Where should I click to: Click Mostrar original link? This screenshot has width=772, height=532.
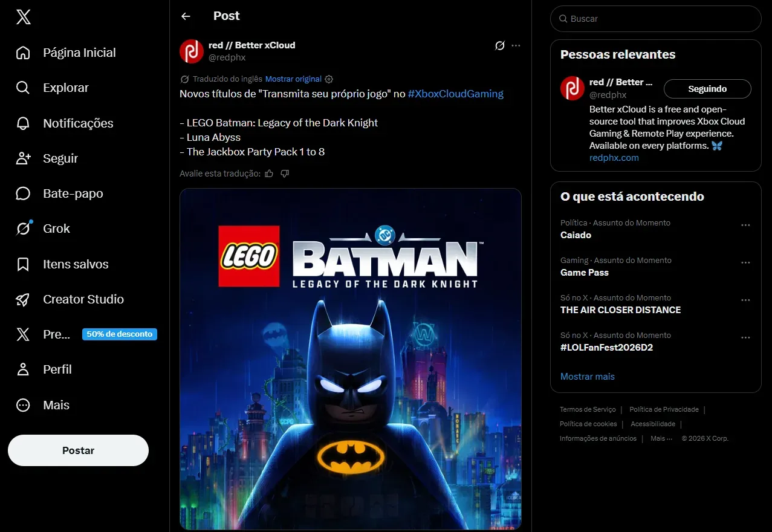(x=293, y=79)
